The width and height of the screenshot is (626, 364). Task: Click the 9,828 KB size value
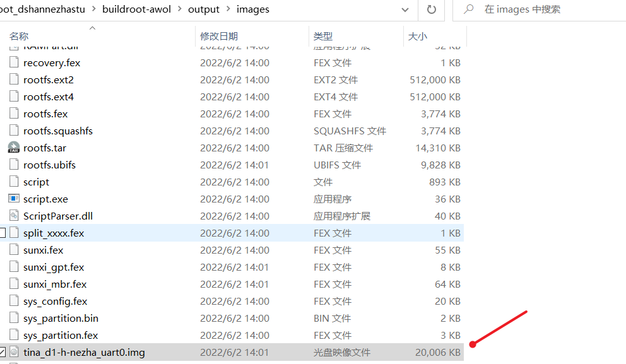(440, 165)
